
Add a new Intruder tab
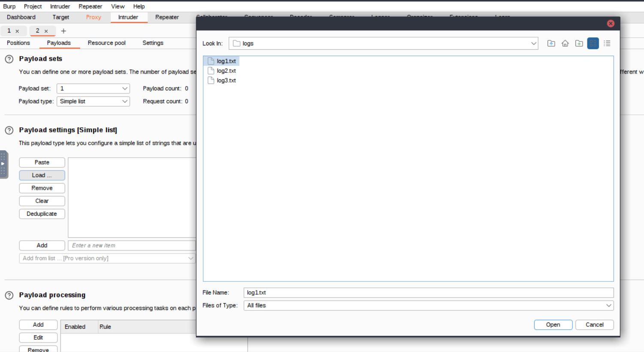[63, 31]
